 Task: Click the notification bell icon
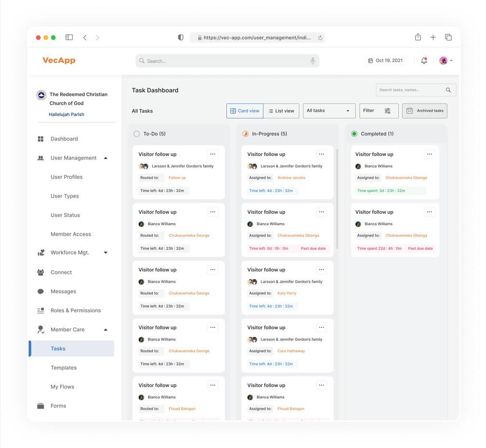pyautogui.click(x=424, y=61)
